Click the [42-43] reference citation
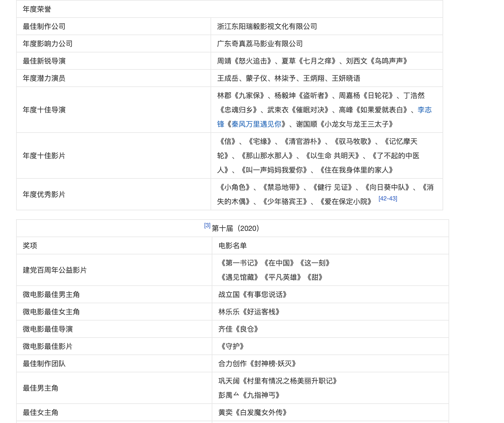Screen dimensions: 504x423 pos(388,199)
